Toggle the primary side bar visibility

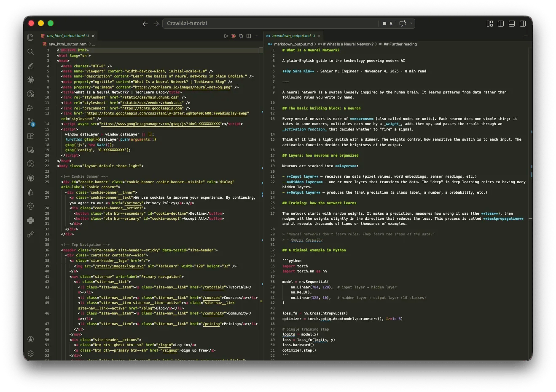point(501,24)
